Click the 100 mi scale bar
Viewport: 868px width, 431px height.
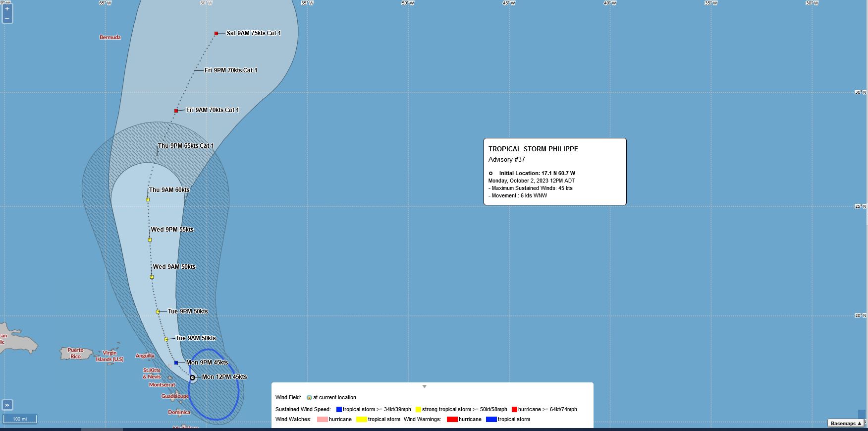point(20,419)
